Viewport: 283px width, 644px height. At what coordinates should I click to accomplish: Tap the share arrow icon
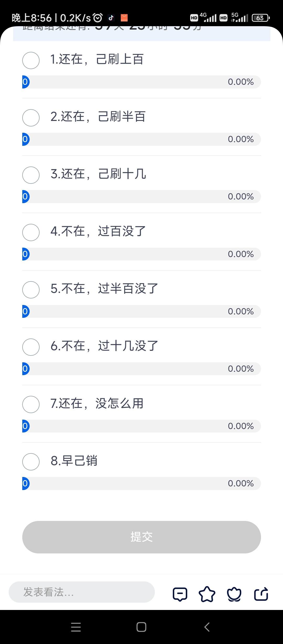[x=261, y=594]
